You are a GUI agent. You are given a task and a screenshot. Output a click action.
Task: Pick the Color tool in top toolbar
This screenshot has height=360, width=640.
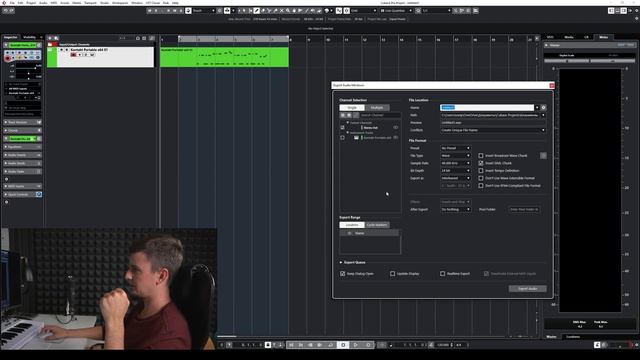tap(327, 11)
